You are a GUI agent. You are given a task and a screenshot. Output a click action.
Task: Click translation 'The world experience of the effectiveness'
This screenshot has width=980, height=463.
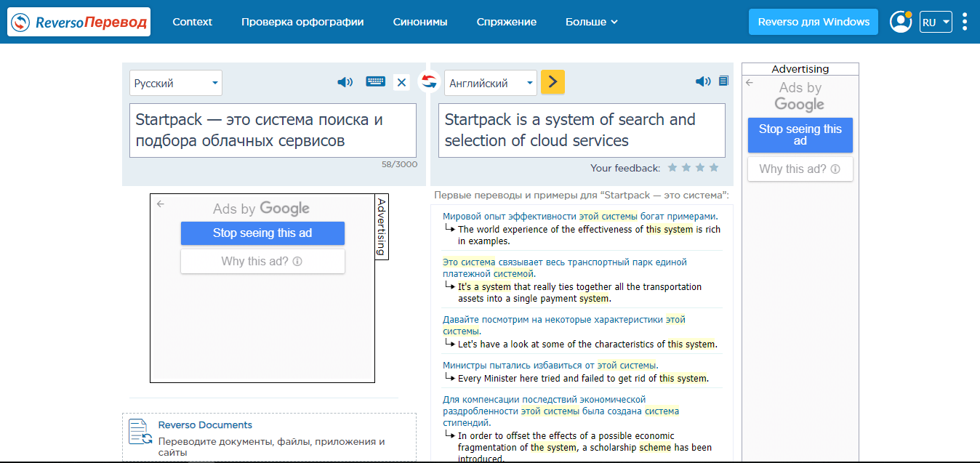(x=590, y=235)
